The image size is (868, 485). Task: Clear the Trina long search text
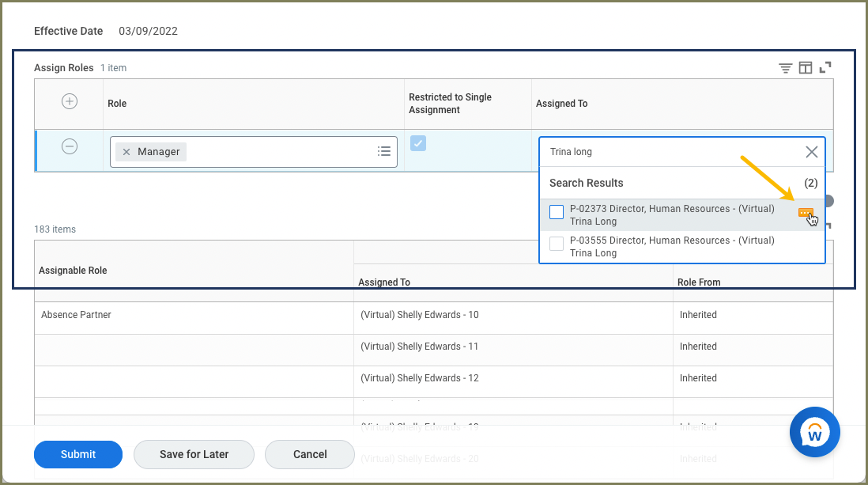click(811, 152)
